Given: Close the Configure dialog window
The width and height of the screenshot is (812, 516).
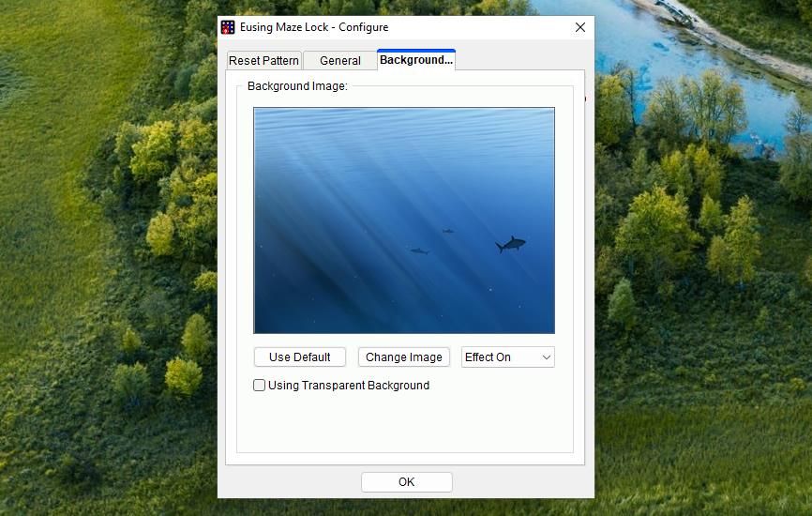Looking at the screenshot, I should (x=579, y=27).
